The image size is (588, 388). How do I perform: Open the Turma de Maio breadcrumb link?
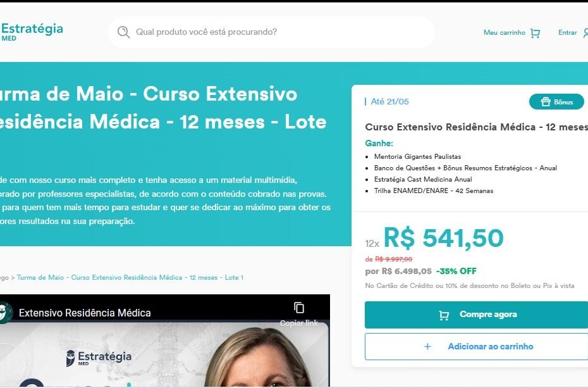[130, 278]
